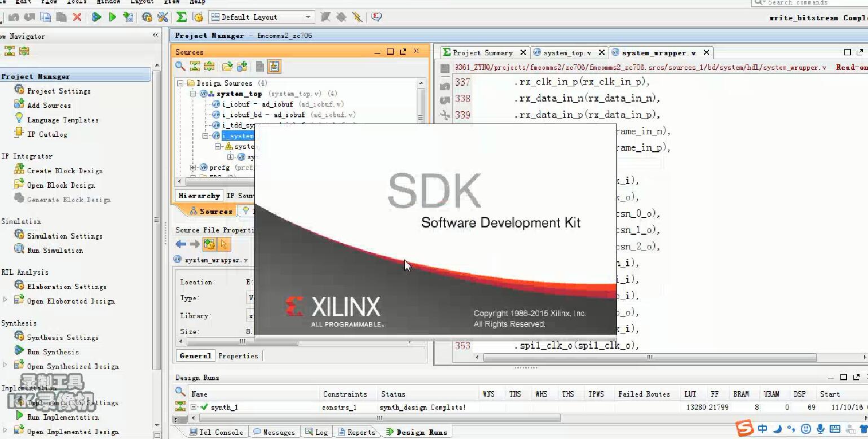Expand Open Elaborated Design in Flow Navigator

(5, 301)
